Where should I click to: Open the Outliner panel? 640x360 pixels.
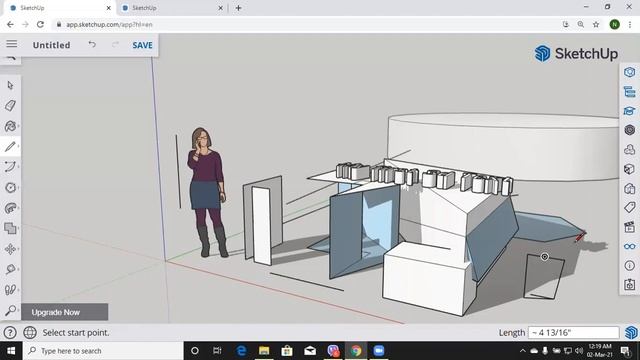[x=629, y=92]
